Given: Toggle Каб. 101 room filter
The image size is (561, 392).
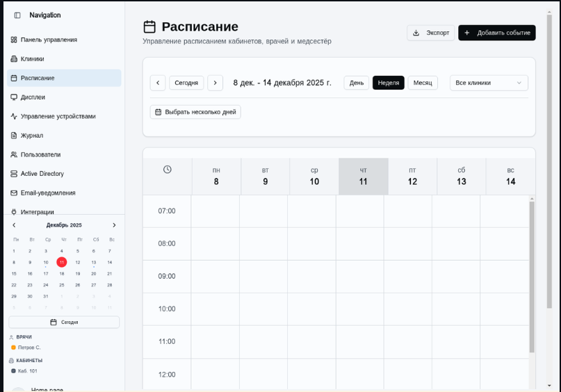Looking at the screenshot, I should point(24,371).
